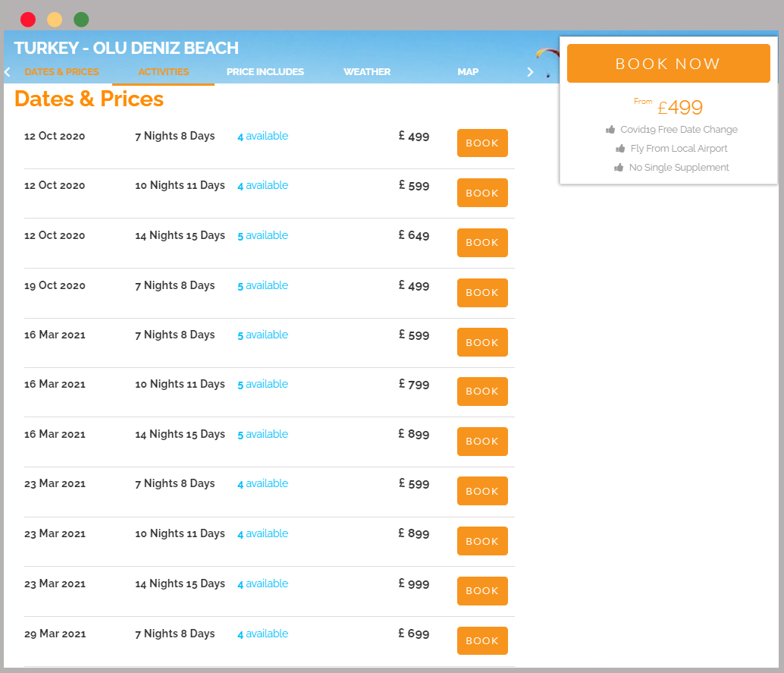Viewport: 784px width, 673px height.
Task: Book 12 Oct 2020 7 Nights trip
Action: tap(482, 143)
